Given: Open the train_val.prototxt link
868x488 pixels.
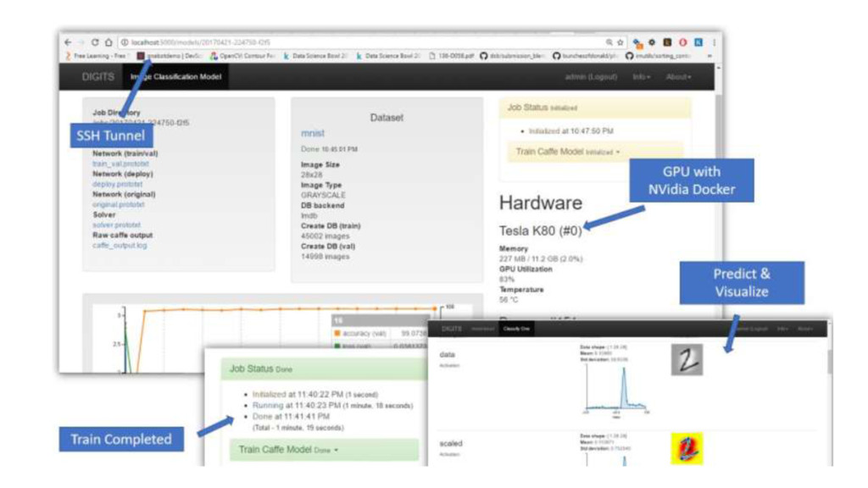Looking at the screenshot, I should pyautogui.click(x=120, y=164).
